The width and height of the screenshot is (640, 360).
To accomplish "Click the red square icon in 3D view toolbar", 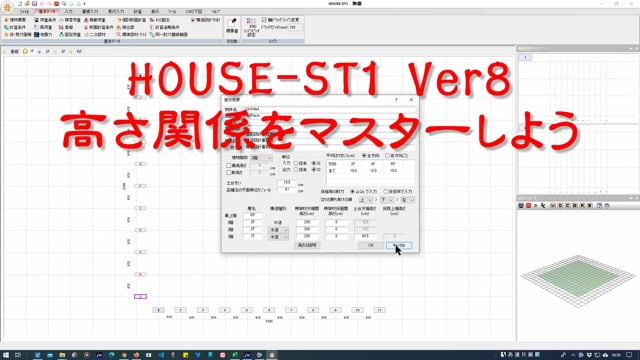I will [528, 206].
